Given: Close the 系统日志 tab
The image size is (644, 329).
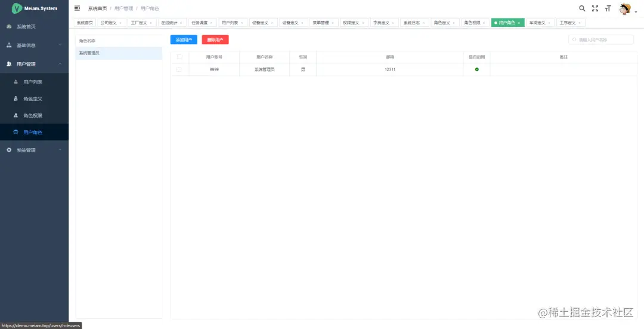Looking at the screenshot, I should (x=423, y=23).
